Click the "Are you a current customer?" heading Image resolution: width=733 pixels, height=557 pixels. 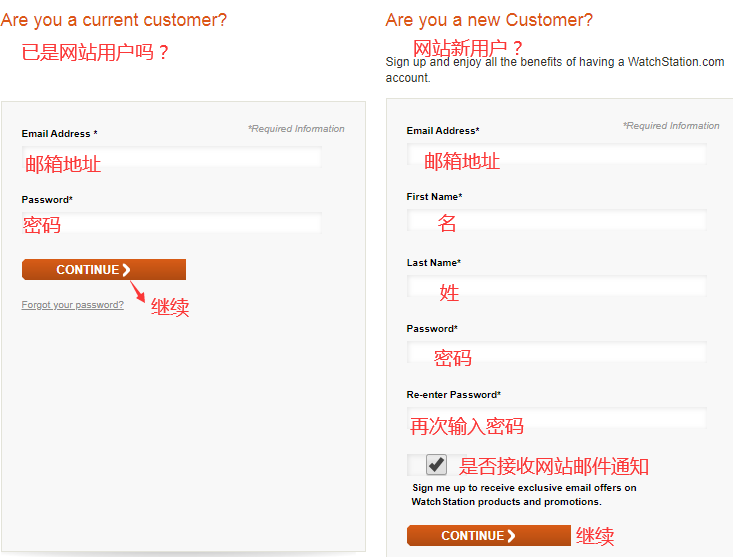pos(114,20)
